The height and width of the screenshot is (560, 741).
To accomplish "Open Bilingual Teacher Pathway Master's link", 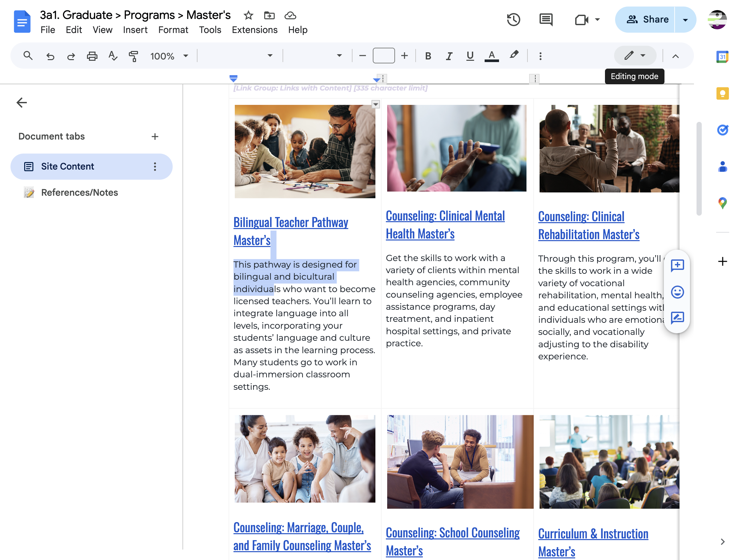I will pyautogui.click(x=290, y=231).
